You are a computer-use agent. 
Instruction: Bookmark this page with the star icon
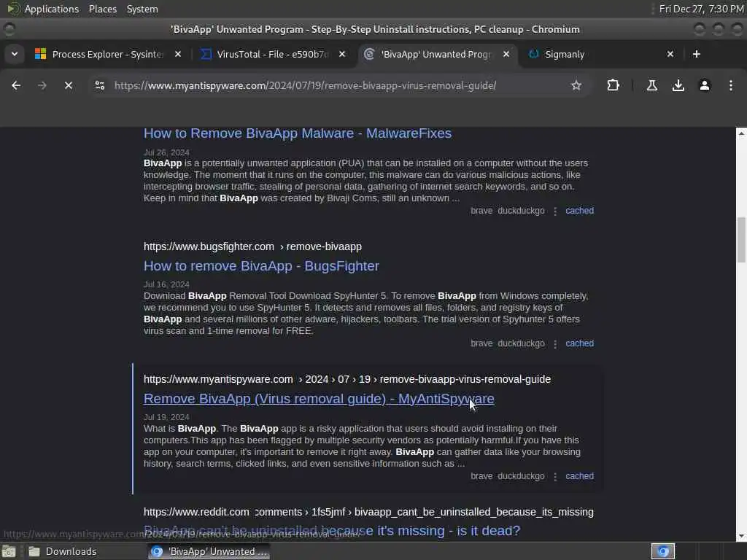pos(576,86)
